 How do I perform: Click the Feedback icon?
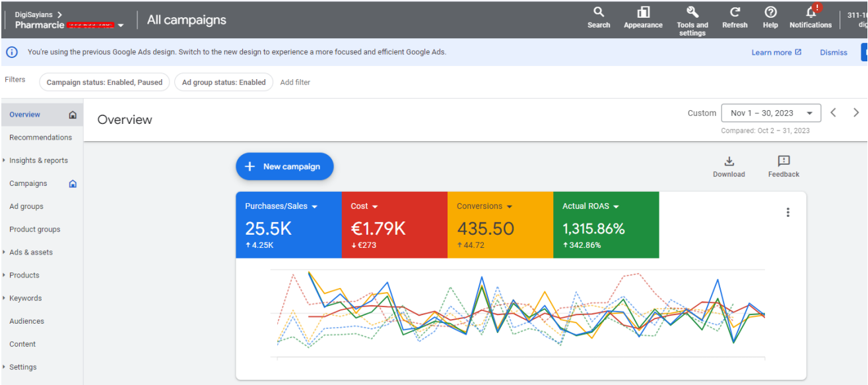tap(784, 162)
